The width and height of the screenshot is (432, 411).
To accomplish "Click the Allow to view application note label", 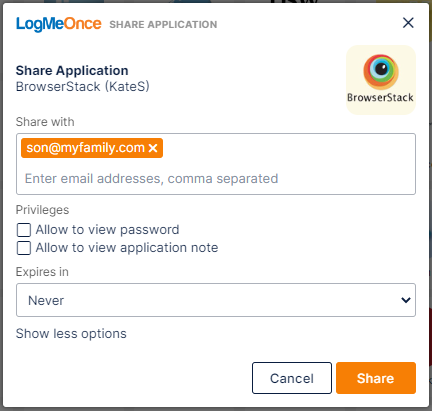I will click(127, 248).
